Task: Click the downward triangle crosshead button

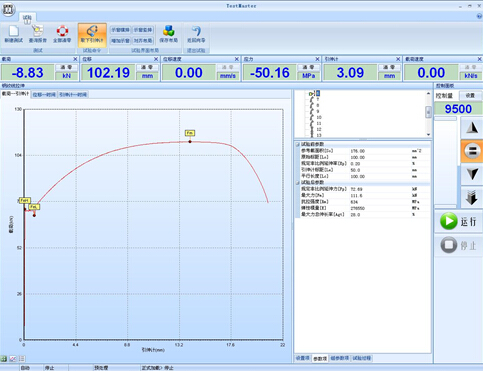Action: [472, 174]
